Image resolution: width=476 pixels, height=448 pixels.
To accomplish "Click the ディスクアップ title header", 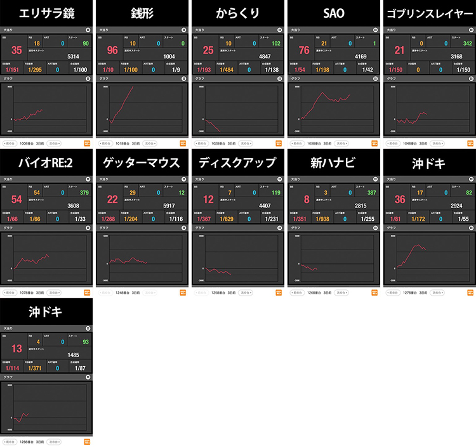I will (x=238, y=162).
